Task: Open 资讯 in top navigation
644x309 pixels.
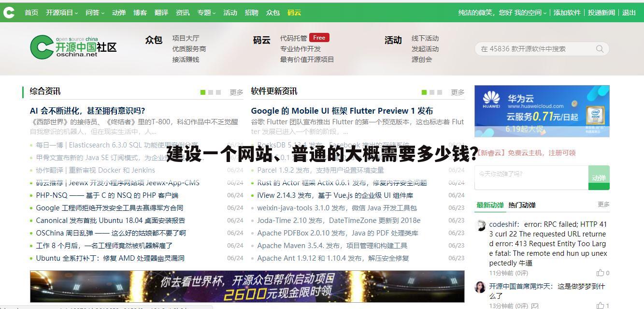Action: click(x=183, y=13)
